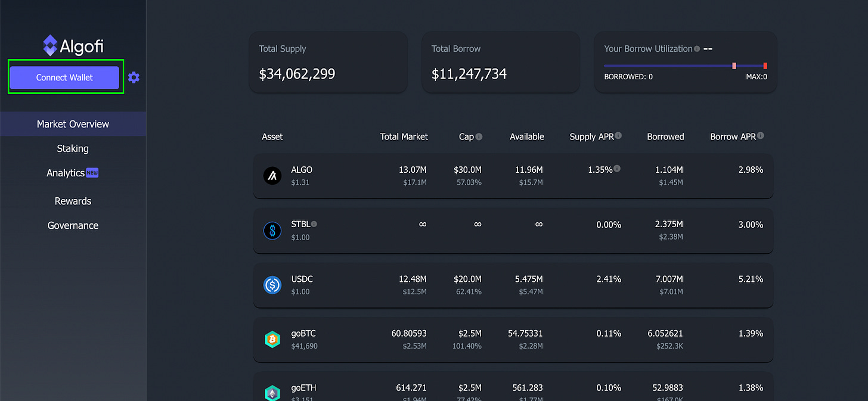Click goBTC borrow APR 1.39%

(751, 334)
